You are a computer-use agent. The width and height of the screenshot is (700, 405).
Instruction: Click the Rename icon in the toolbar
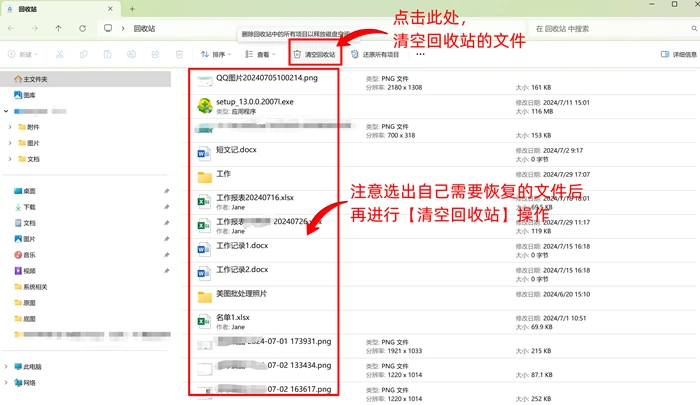(x=131, y=54)
